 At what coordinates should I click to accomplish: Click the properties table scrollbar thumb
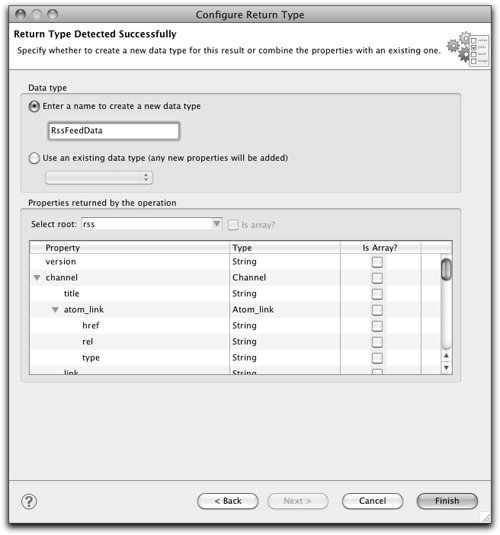point(446,270)
